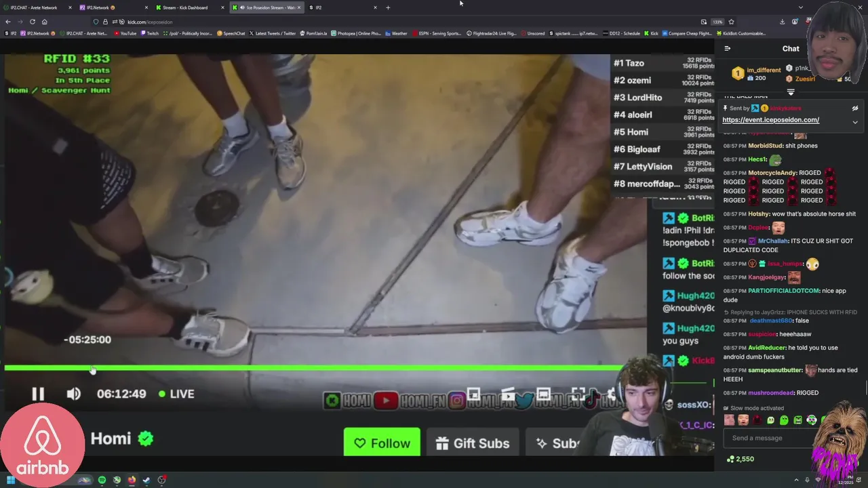Collapse the chat panel with sidebar icon
The image size is (868, 488).
point(728,49)
